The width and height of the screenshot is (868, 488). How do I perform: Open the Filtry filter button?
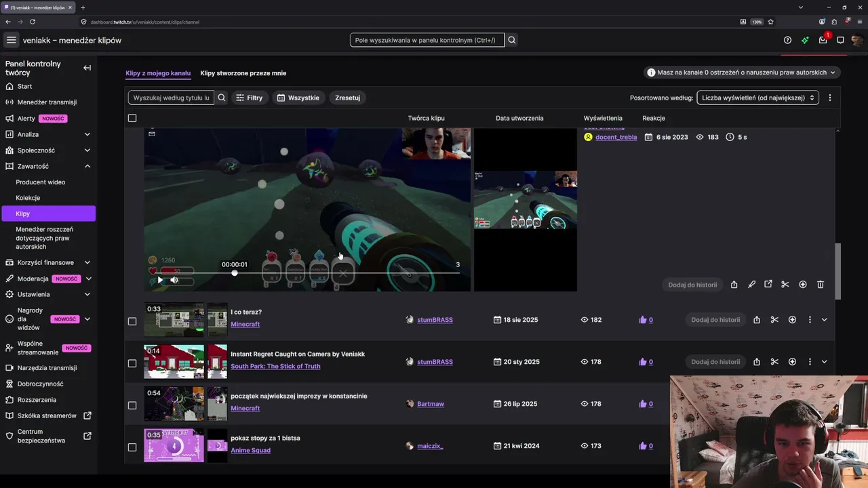click(x=249, y=98)
